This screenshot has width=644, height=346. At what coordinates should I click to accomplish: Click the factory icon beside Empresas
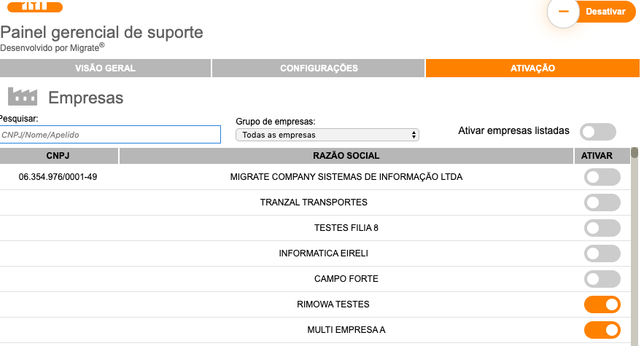pos(22,97)
